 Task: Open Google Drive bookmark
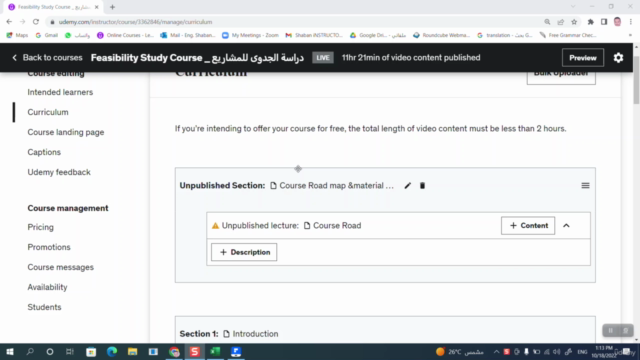coord(378,36)
